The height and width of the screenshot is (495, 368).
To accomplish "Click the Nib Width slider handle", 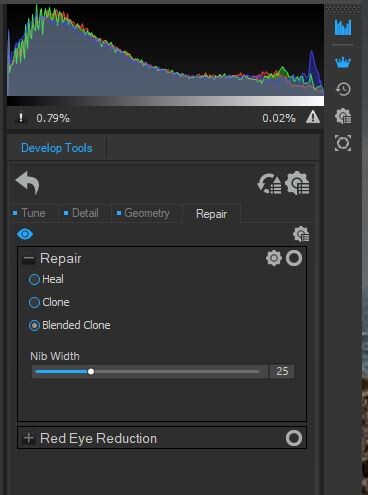I will tap(91, 371).
